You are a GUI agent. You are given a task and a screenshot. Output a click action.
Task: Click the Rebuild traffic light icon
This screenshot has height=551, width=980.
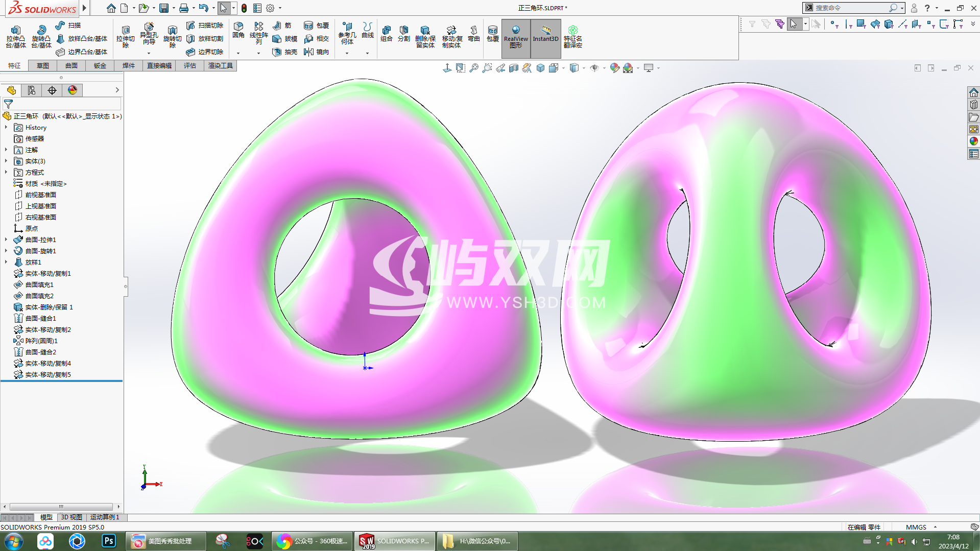[x=244, y=8]
